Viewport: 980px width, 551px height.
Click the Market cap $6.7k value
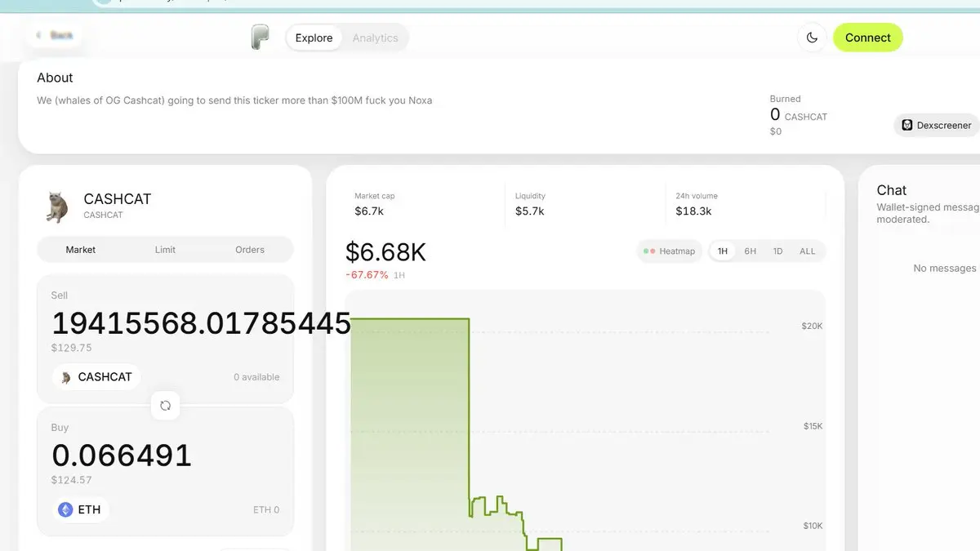coord(369,211)
